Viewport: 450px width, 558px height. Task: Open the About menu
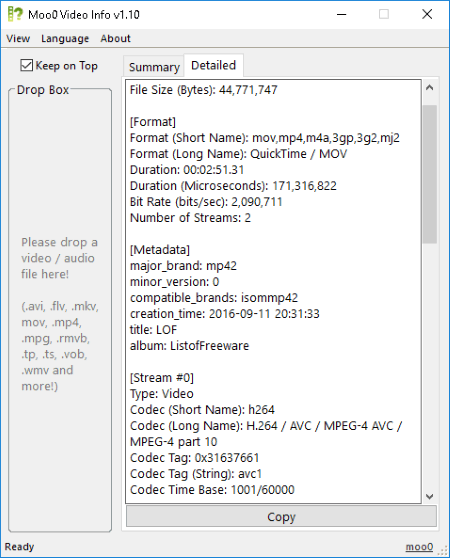(116, 38)
